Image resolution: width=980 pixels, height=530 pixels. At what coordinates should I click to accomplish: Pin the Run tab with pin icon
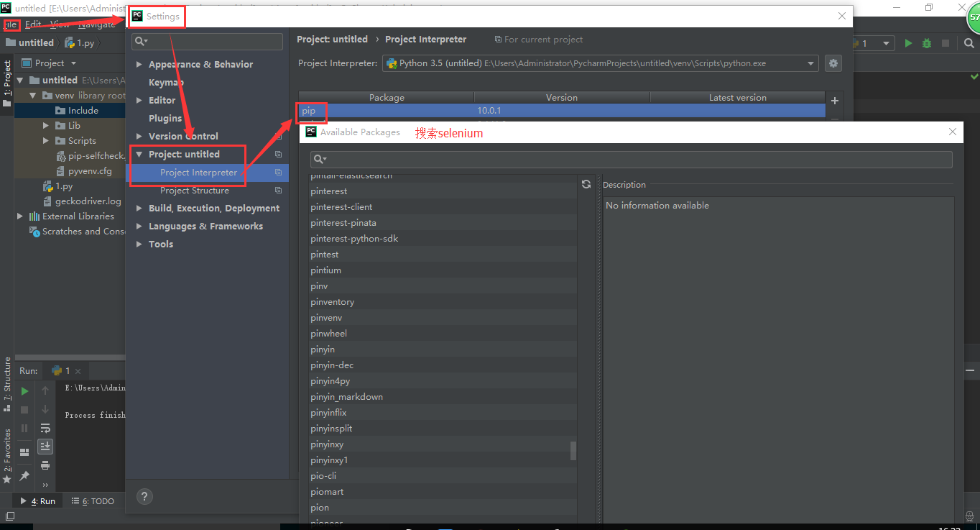(24, 475)
